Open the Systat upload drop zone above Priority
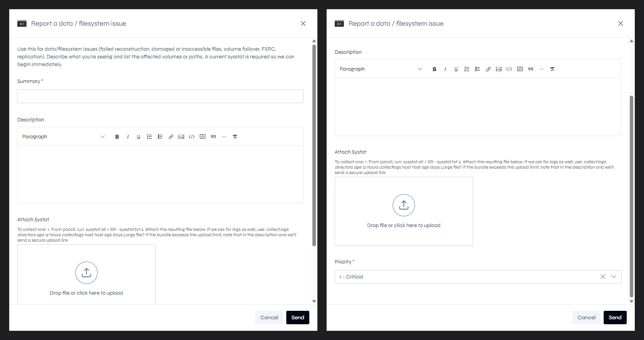 (404, 211)
